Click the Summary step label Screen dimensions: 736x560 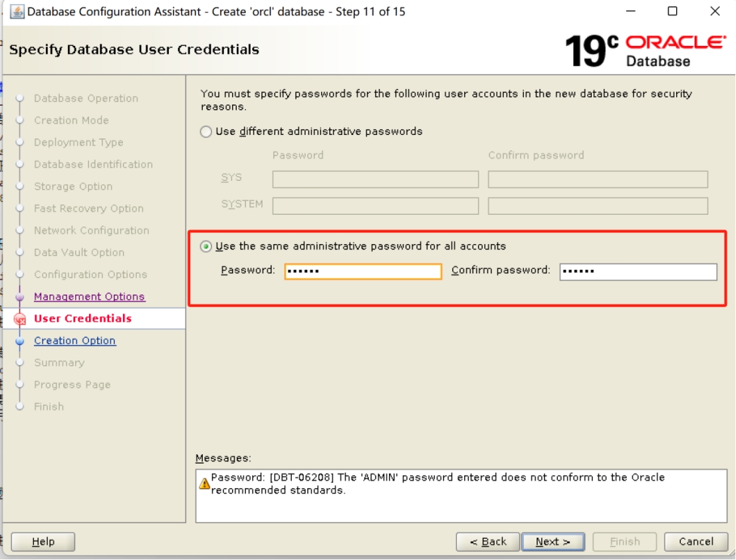click(59, 363)
